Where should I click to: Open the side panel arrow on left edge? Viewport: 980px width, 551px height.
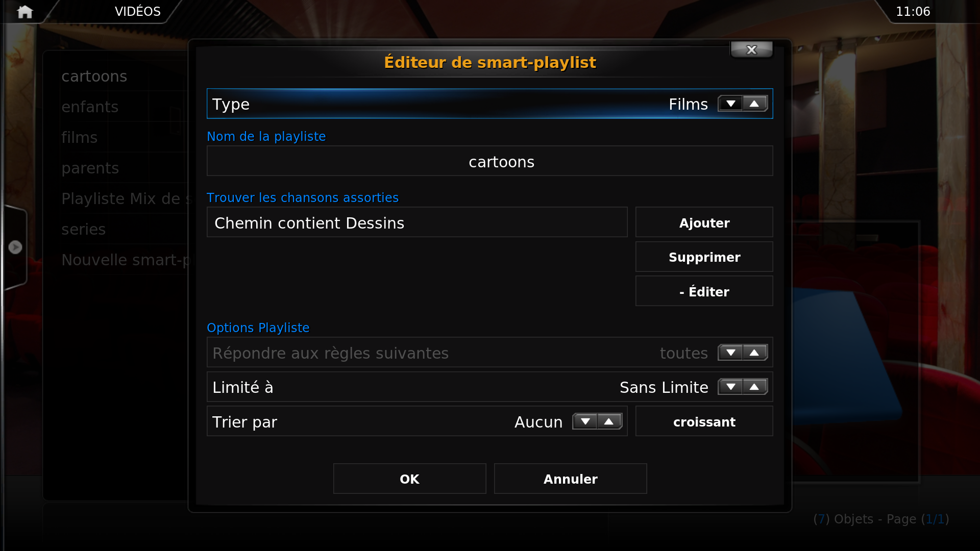[x=15, y=247]
